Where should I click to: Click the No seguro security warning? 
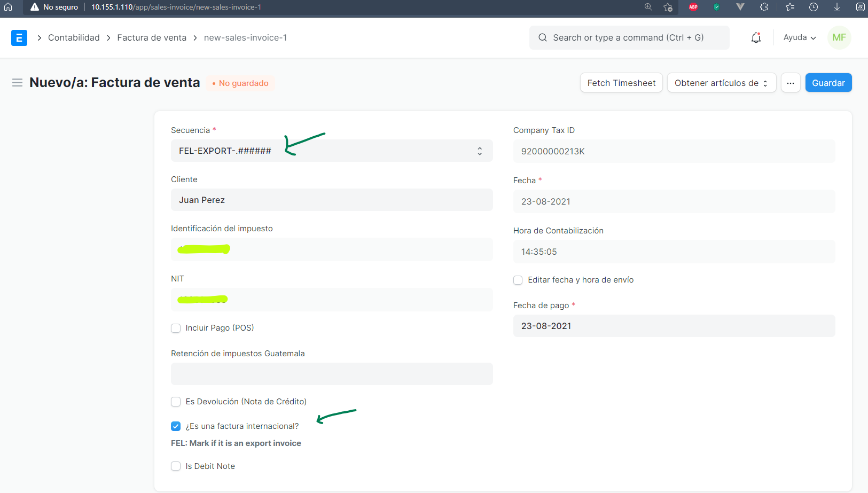(54, 7)
